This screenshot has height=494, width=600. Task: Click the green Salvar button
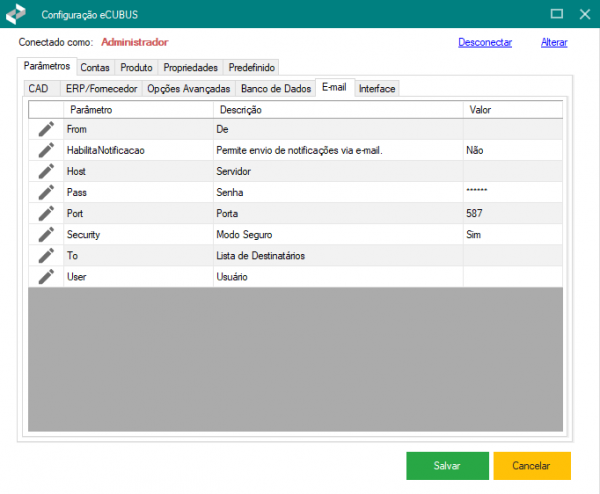[447, 466]
